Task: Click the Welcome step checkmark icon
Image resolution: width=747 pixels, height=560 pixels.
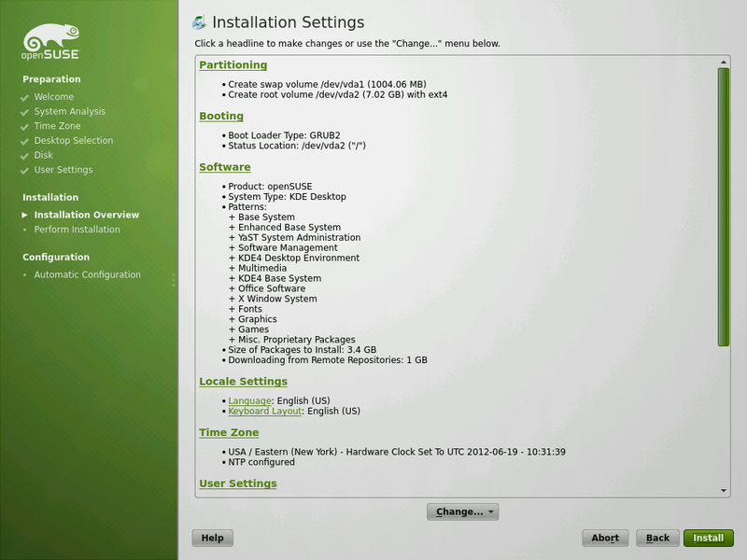Action: coord(25,98)
